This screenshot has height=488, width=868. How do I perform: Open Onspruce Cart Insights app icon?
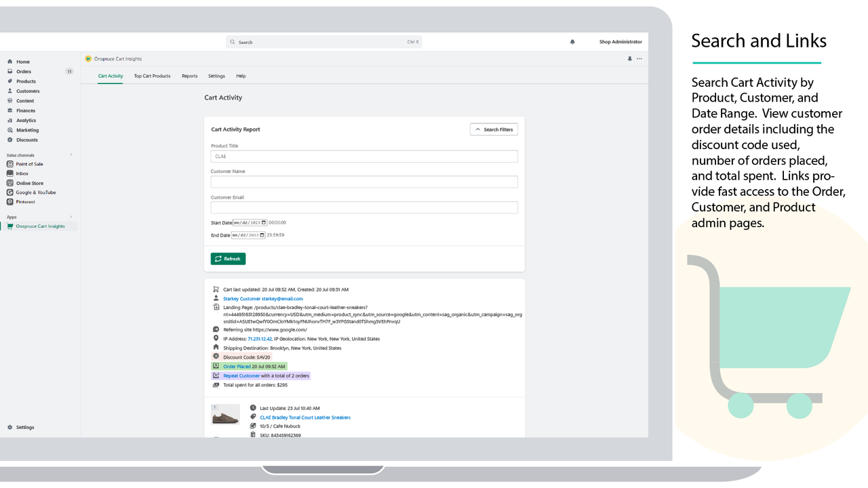click(10, 226)
